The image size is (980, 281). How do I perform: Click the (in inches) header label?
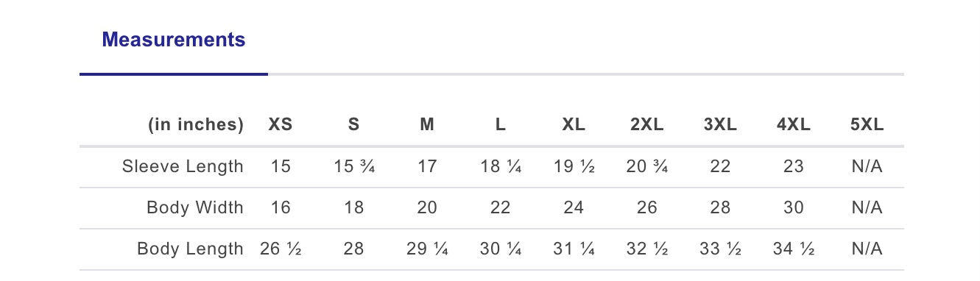[196, 125]
